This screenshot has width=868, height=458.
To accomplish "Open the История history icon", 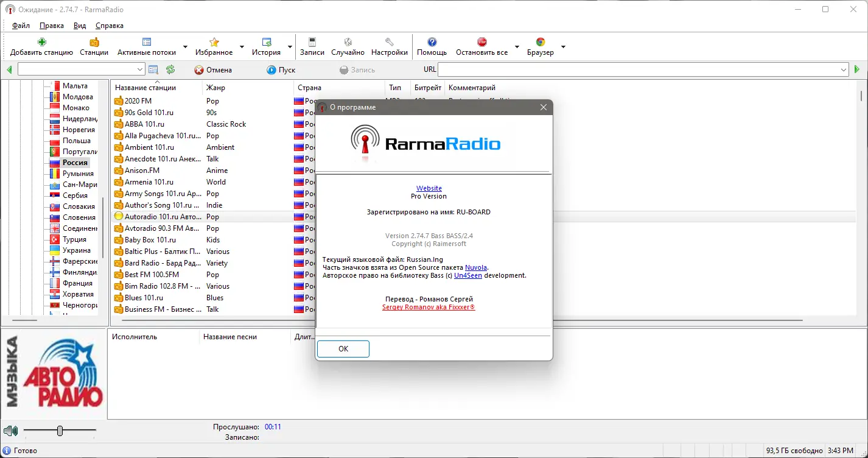I will [266, 42].
